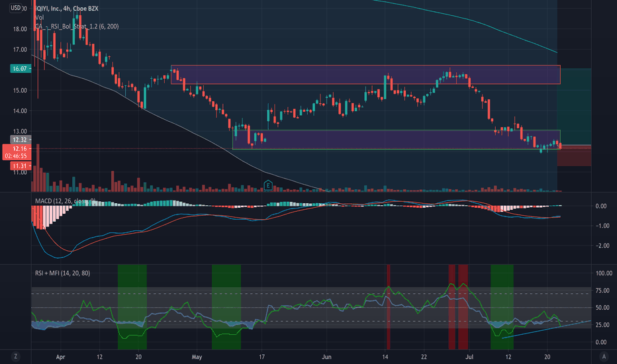Click the current price 12.16 label

coord(17,152)
